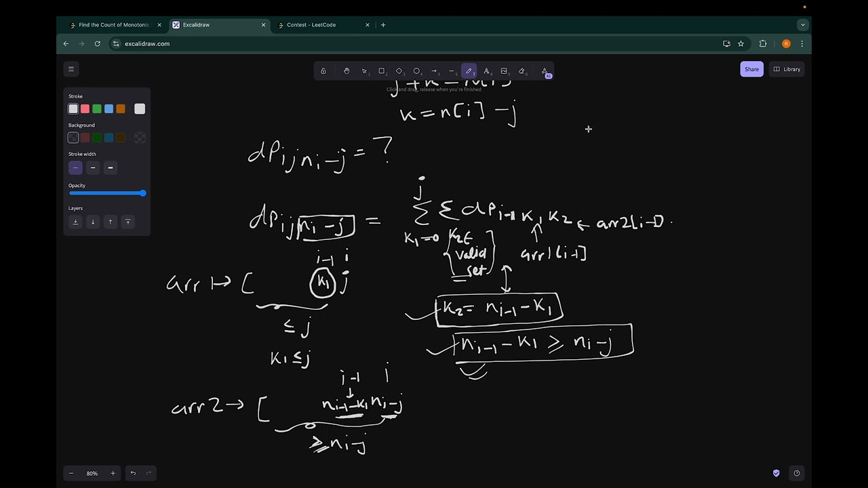868x488 pixels.
Task: Bring layer to front
Action: 127,222
